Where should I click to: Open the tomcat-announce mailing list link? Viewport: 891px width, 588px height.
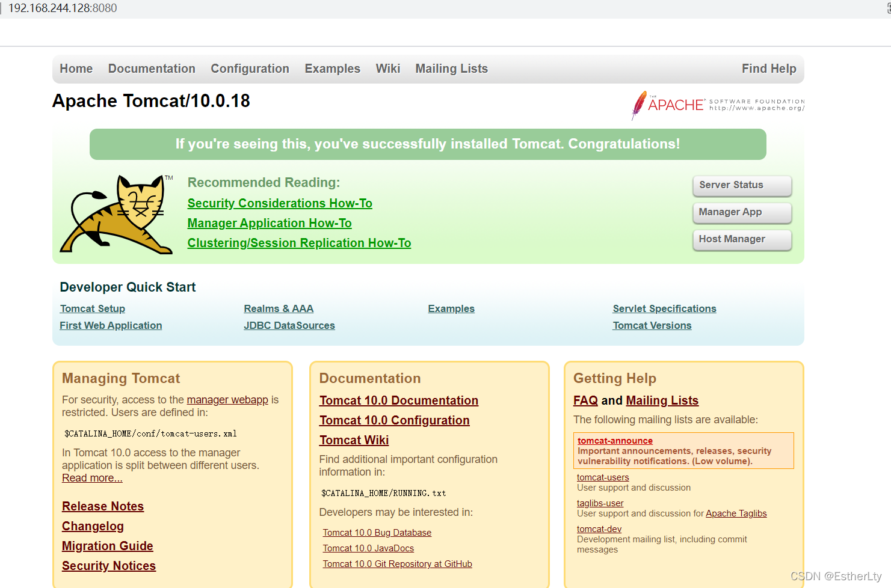[615, 441]
